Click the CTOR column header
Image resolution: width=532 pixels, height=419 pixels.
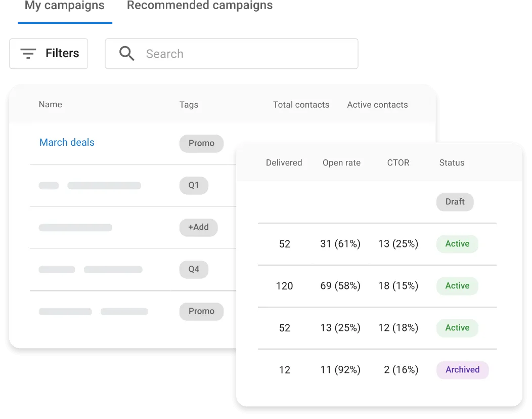tap(398, 162)
